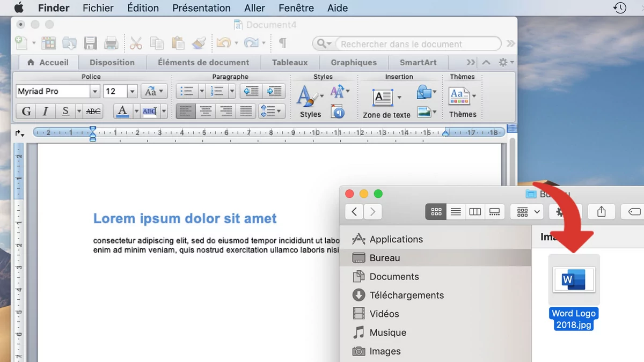644x362 pixels.
Task: Click the left indent marker on ruler
Action: point(93,134)
